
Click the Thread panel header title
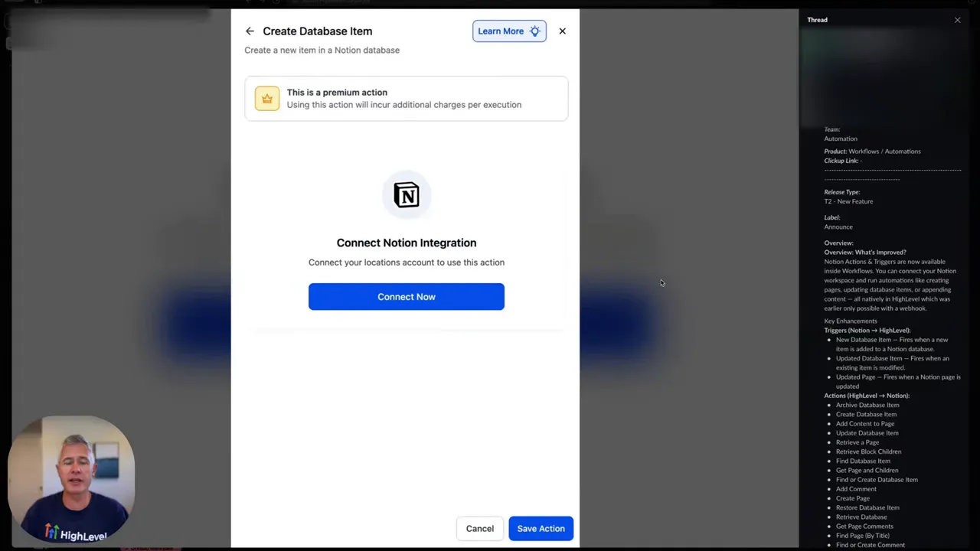[817, 19]
